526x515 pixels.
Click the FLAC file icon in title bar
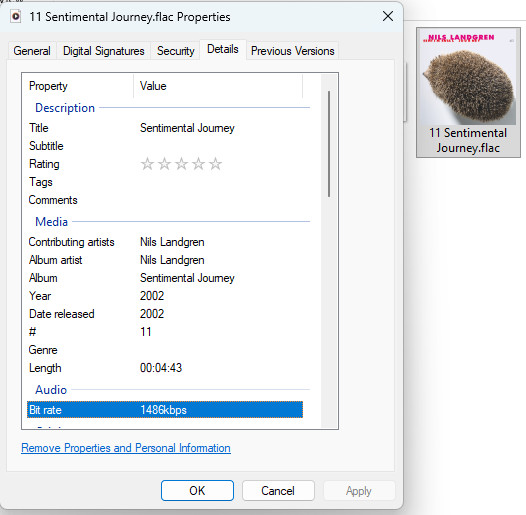click(x=15, y=16)
